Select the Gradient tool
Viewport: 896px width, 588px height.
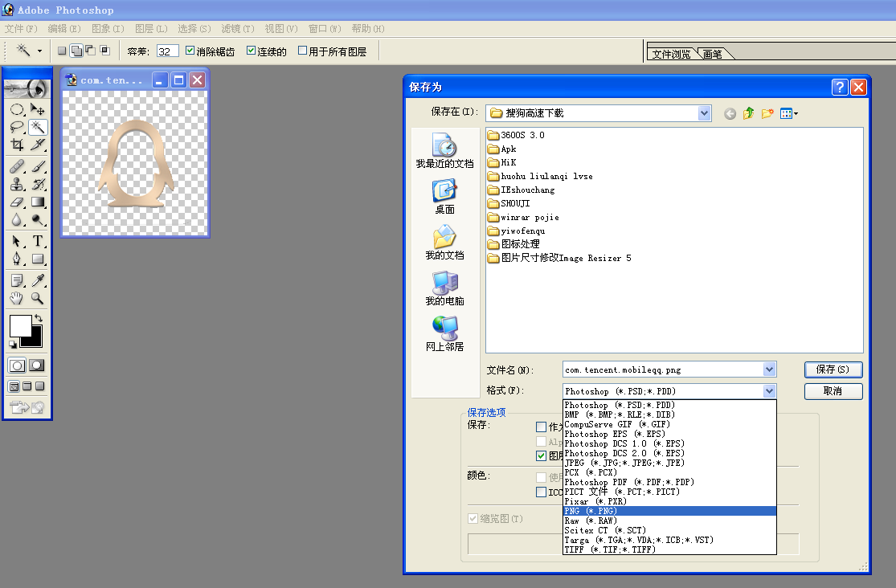tap(38, 202)
